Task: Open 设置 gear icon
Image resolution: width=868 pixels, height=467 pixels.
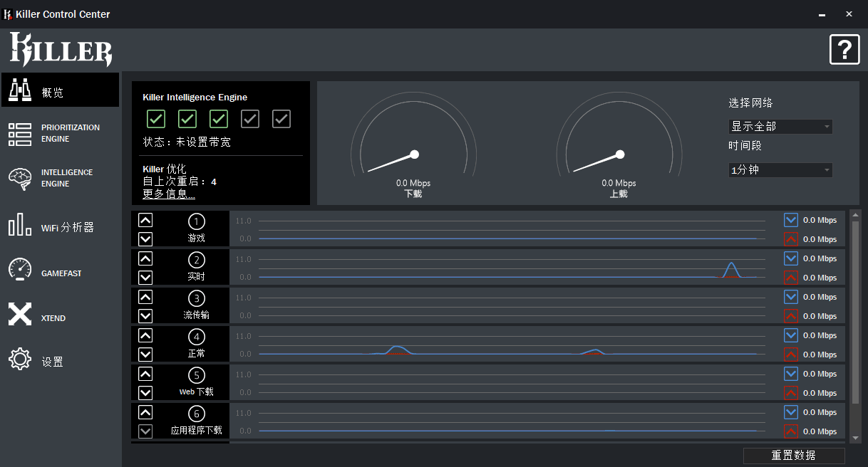Action: (20, 359)
